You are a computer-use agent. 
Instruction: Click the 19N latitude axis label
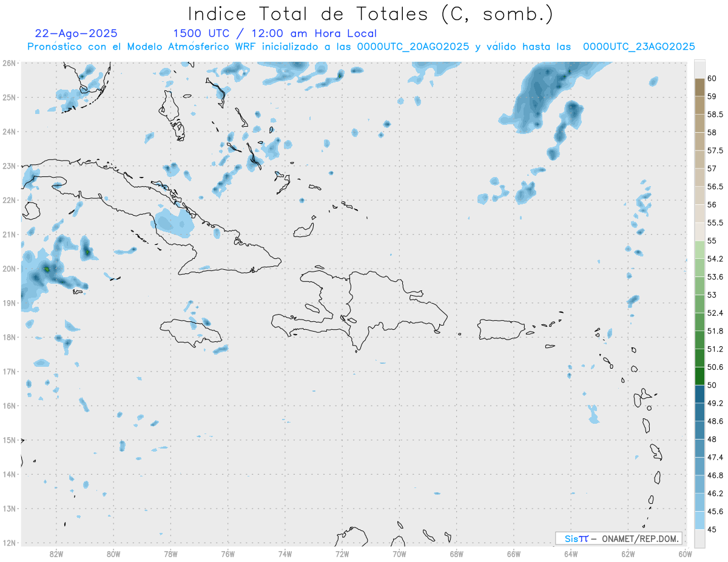coord(9,303)
